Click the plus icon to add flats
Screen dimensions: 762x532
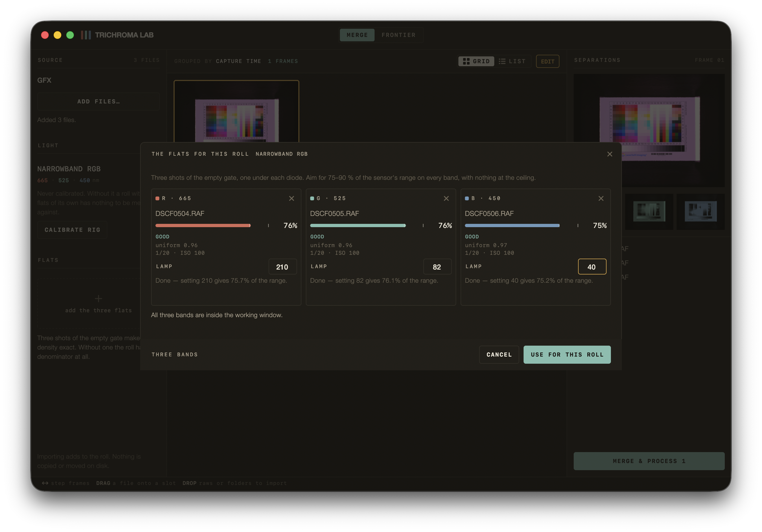point(99,299)
